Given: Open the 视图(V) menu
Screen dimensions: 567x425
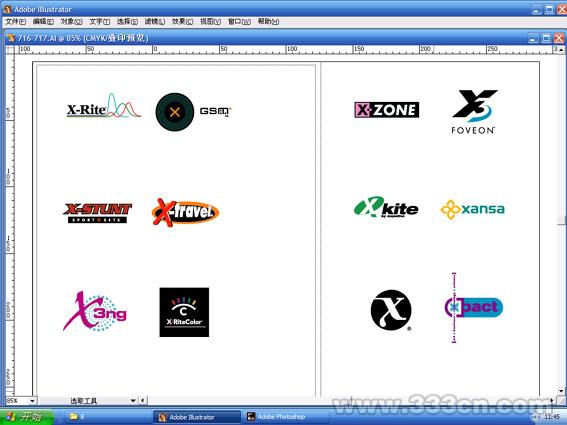Looking at the screenshot, I should (x=210, y=22).
